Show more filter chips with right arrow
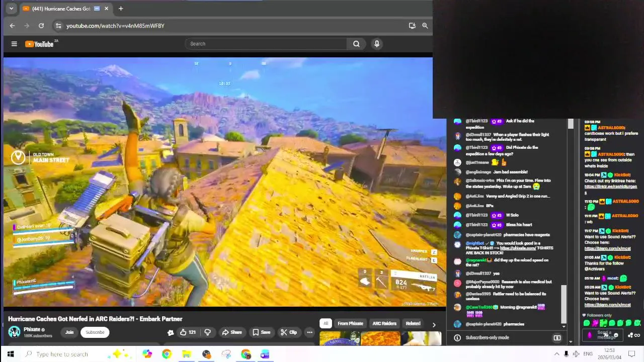This screenshot has height=362, width=644. pos(434,324)
